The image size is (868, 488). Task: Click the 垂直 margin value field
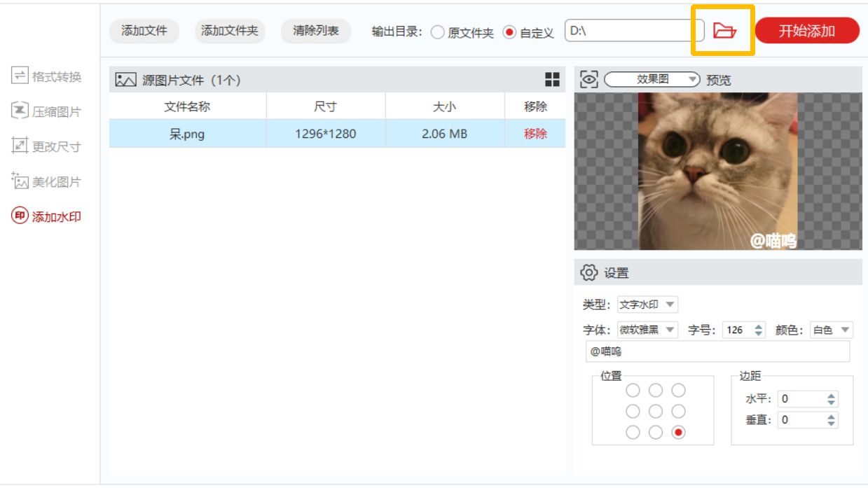[801, 420]
